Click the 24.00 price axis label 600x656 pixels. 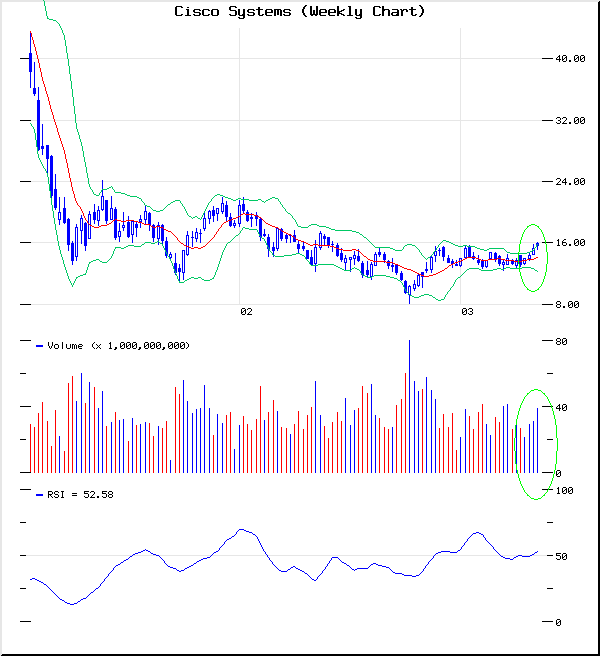click(x=570, y=182)
